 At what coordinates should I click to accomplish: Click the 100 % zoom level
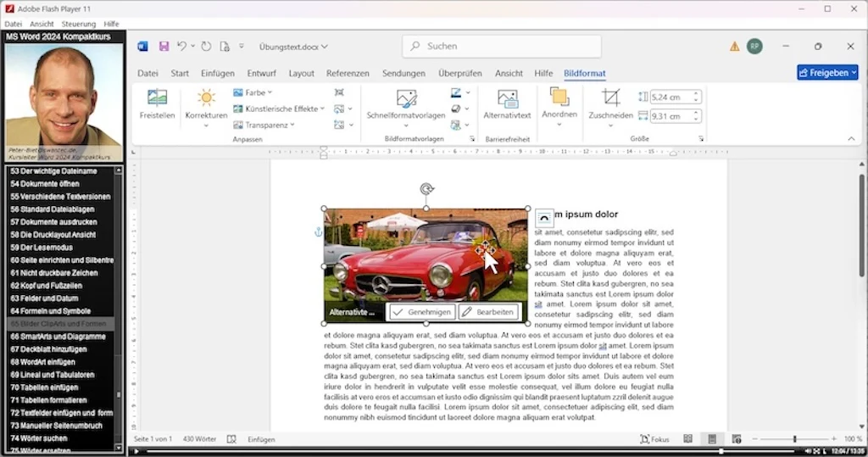pyautogui.click(x=853, y=439)
